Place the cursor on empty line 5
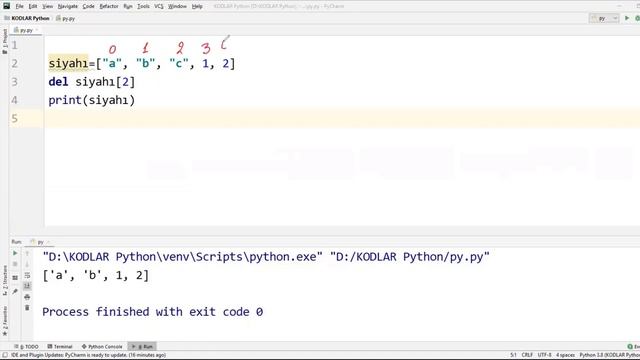 (342, 118)
